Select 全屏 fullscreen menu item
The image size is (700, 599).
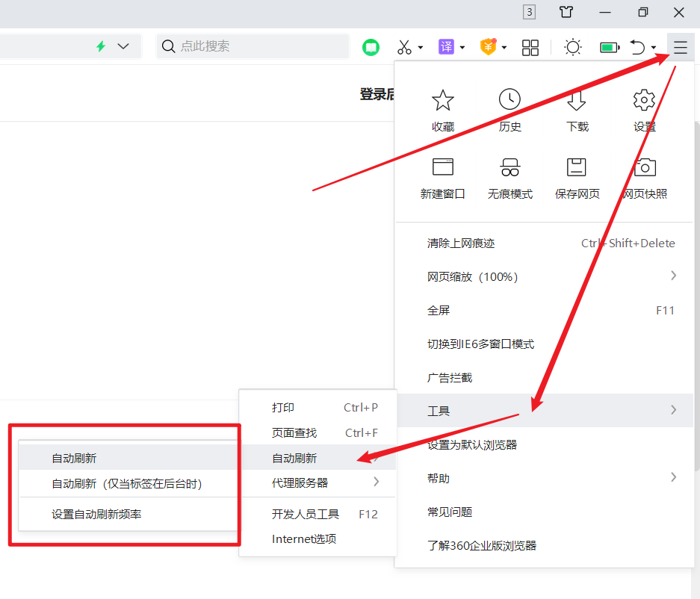click(x=545, y=310)
